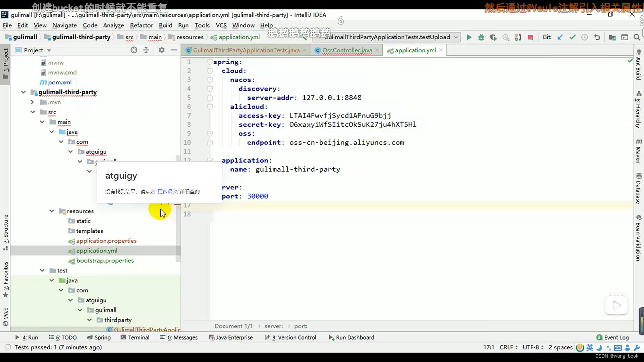The image size is (644, 362).
Task: Select application.properties in the tree
Action: pyautogui.click(x=106, y=241)
